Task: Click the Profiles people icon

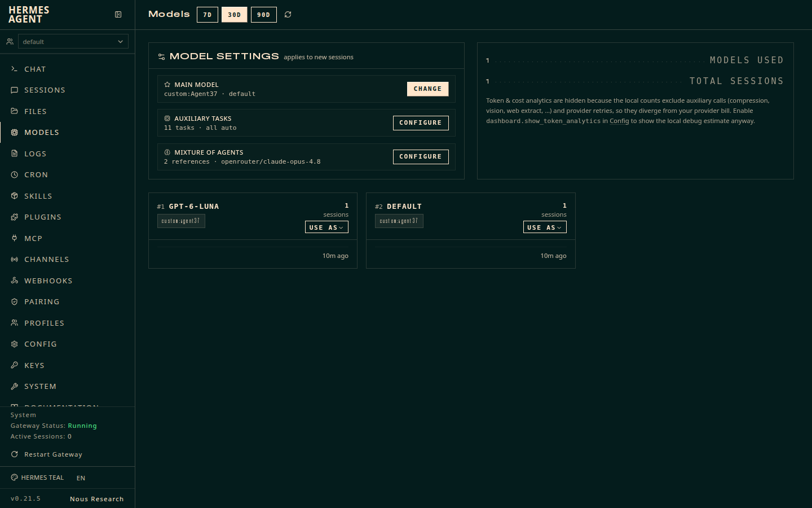Action: pos(15,323)
